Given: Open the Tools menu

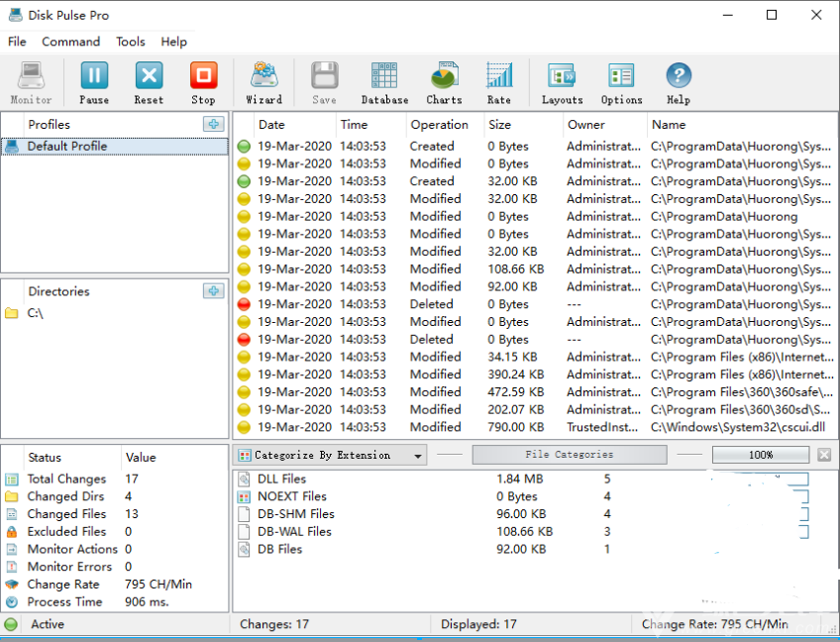Looking at the screenshot, I should (131, 42).
